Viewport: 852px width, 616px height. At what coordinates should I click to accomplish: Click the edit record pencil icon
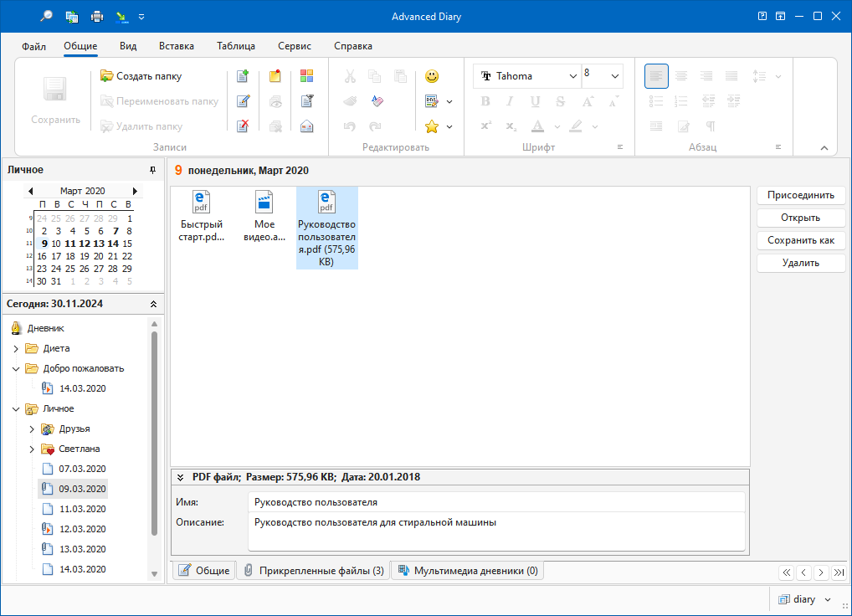click(243, 101)
